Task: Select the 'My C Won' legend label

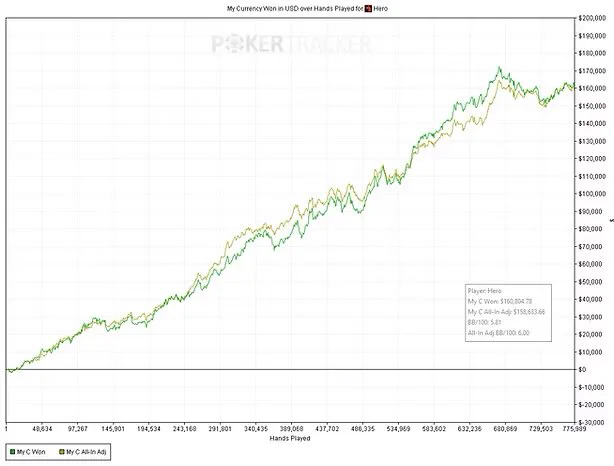Action: (31, 452)
